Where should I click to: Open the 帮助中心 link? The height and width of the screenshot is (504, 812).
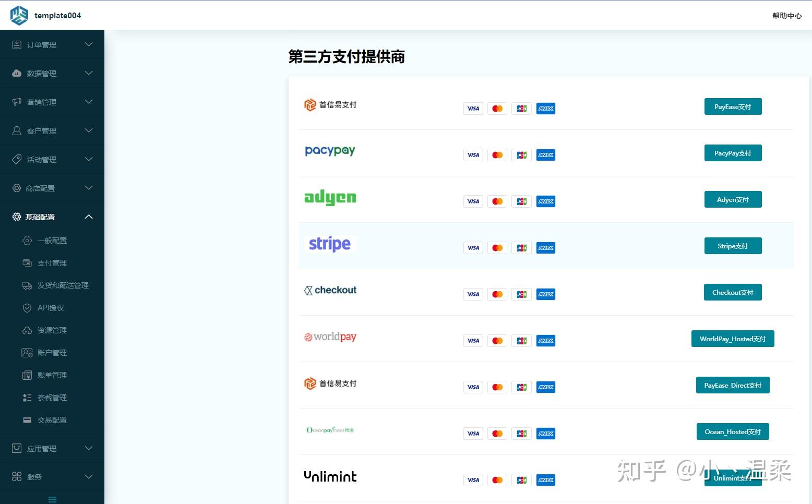pos(787,16)
